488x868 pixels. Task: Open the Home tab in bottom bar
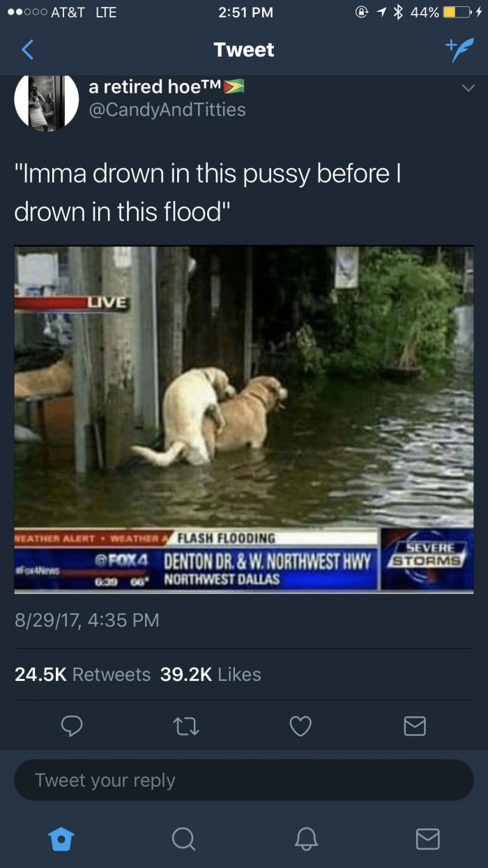61,839
